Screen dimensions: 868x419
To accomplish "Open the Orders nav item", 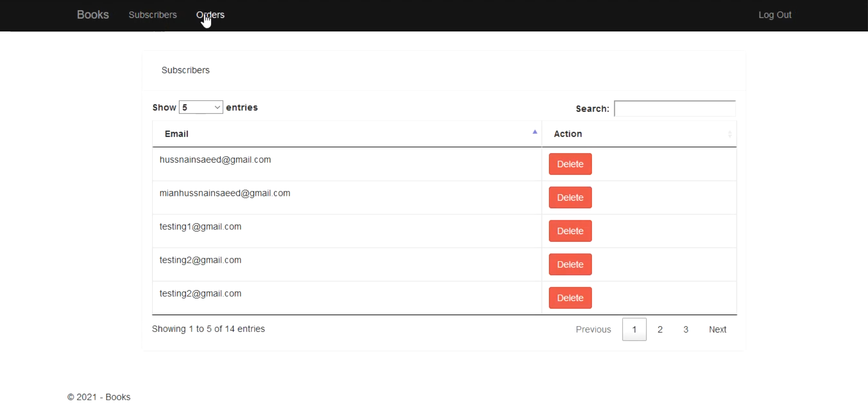I will pyautogui.click(x=210, y=15).
